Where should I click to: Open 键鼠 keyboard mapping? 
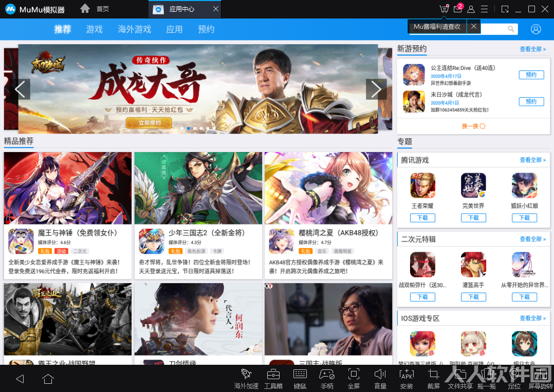(x=300, y=379)
